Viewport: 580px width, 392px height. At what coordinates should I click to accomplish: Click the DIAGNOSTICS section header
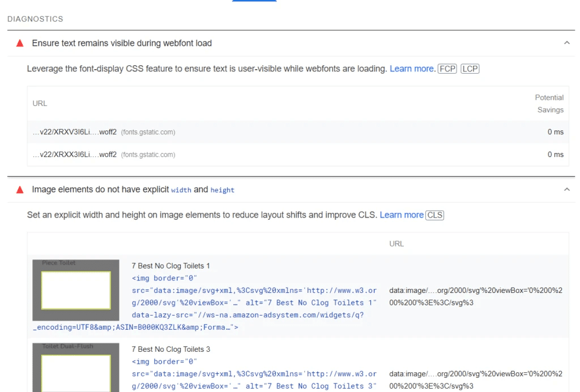tap(35, 19)
